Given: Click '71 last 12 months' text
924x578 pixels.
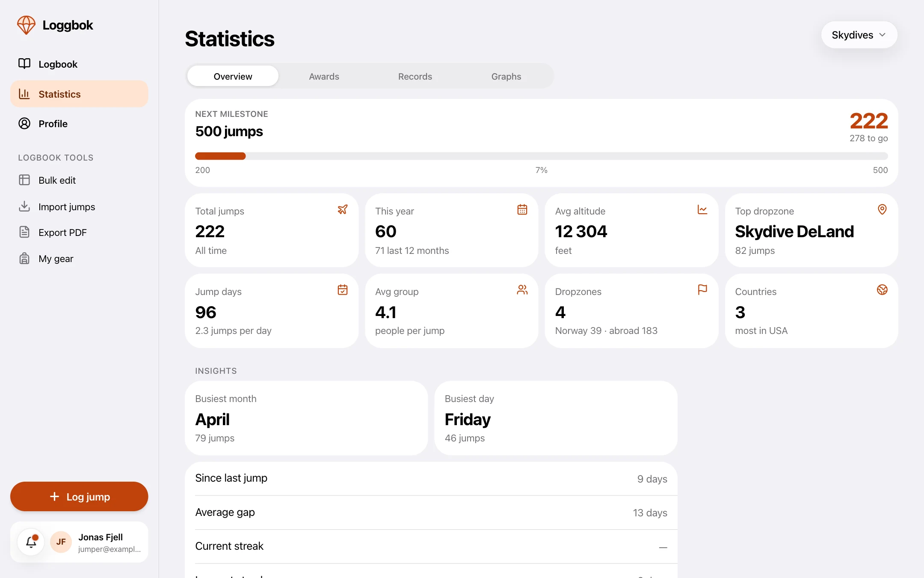Looking at the screenshot, I should (412, 250).
